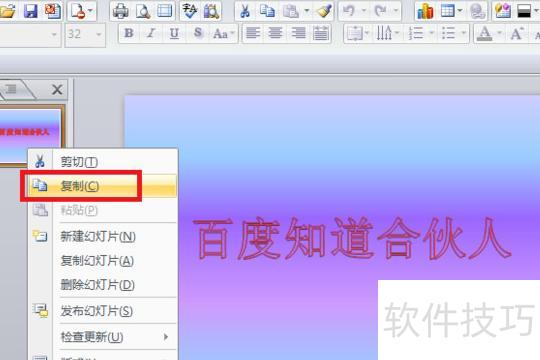The image size is (540, 360).
Task: Open numbered list dropdown arrow
Action: 432,33
